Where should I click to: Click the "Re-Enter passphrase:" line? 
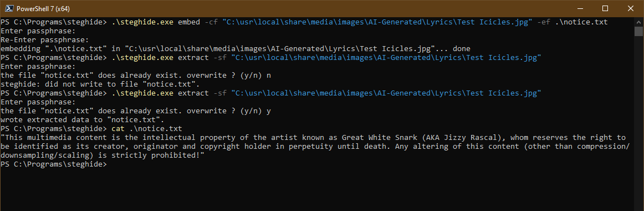pos(45,40)
